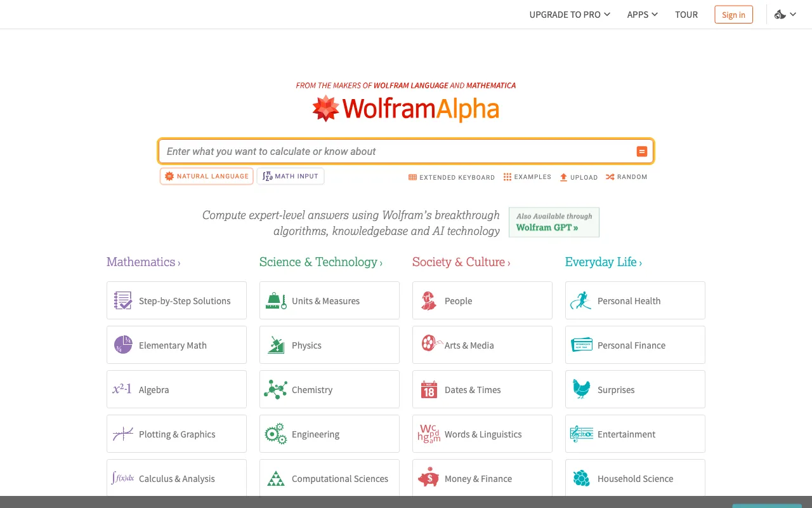Click the Sign in button

(x=733, y=15)
